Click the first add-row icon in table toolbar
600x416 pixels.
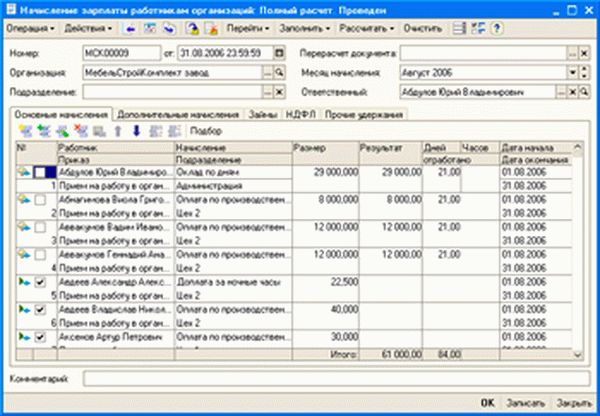tap(25, 131)
